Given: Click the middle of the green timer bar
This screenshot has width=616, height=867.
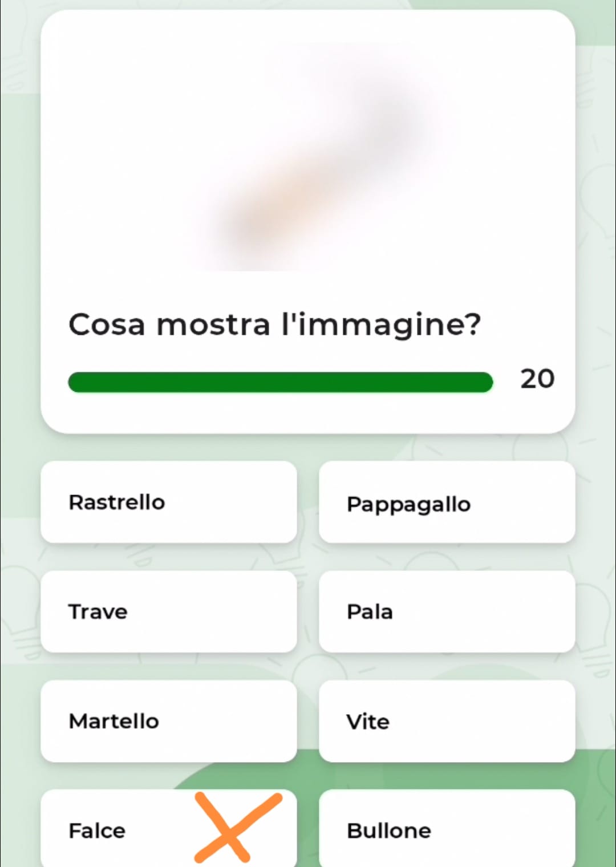Looking at the screenshot, I should point(280,382).
